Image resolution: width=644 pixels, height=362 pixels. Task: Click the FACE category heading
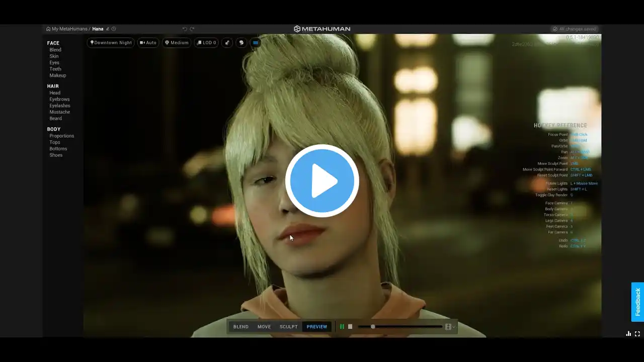tap(53, 43)
